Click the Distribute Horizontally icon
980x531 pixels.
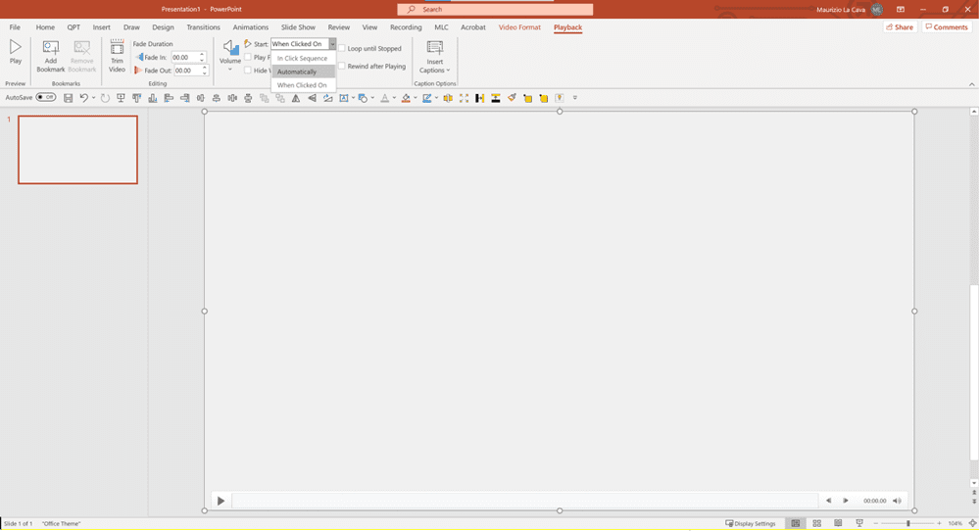(232, 98)
